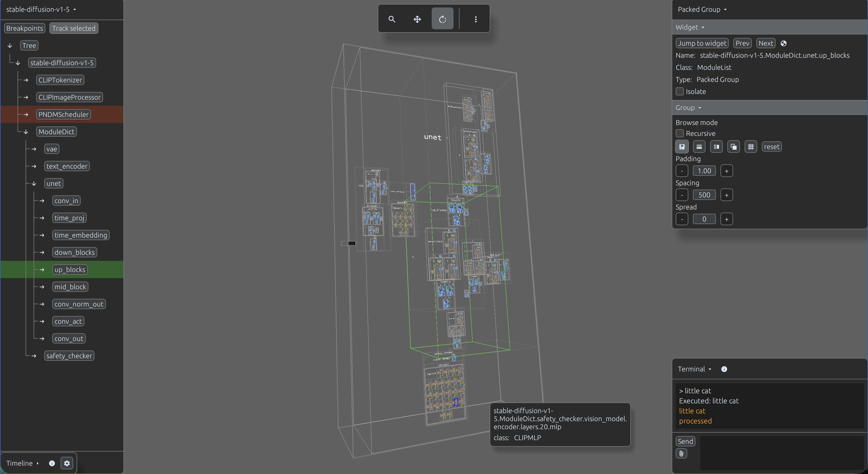Open the stable-diffusion-v1-5 panel dropdown
The height and width of the screenshot is (474, 868).
tap(41, 9)
